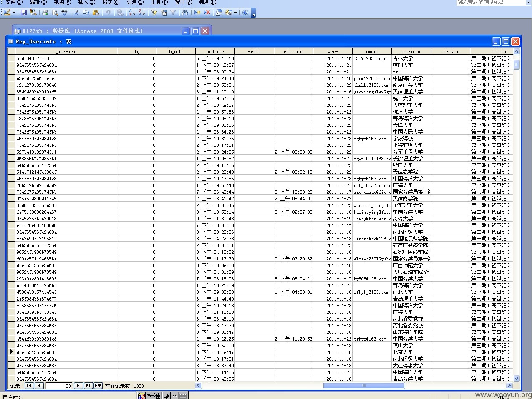The height and width of the screenshot is (399, 532).
Task: Open Filter By Form icon
Action: (x=164, y=13)
